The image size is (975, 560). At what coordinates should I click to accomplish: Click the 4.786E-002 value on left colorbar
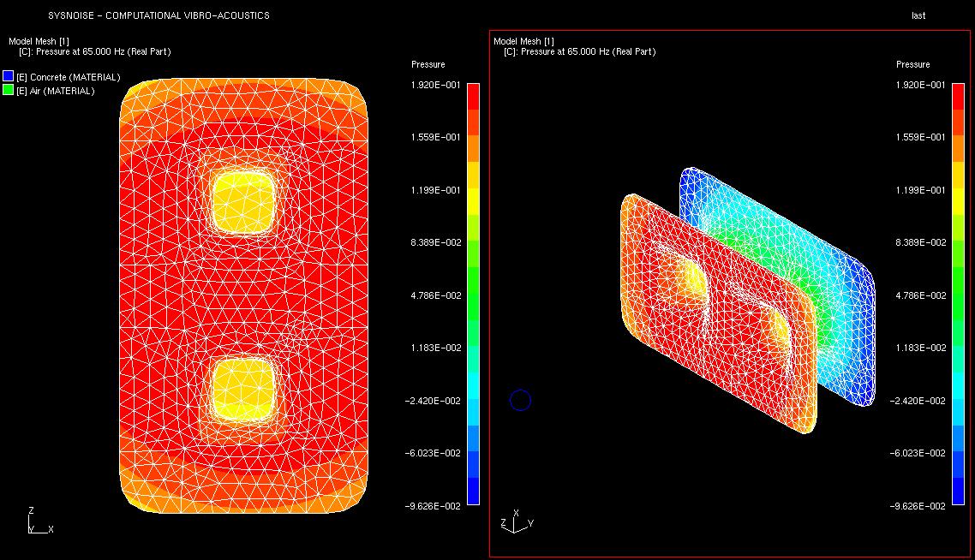click(435, 295)
